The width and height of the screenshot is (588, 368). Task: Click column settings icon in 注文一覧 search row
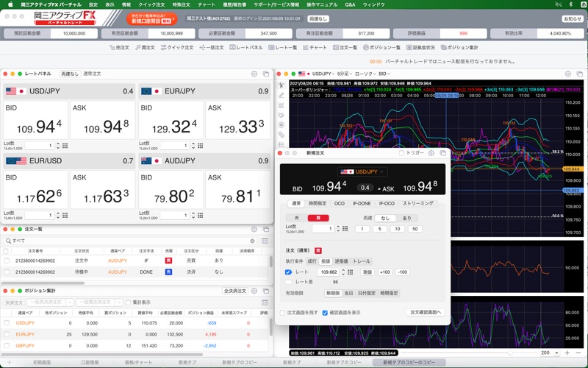tap(265, 241)
